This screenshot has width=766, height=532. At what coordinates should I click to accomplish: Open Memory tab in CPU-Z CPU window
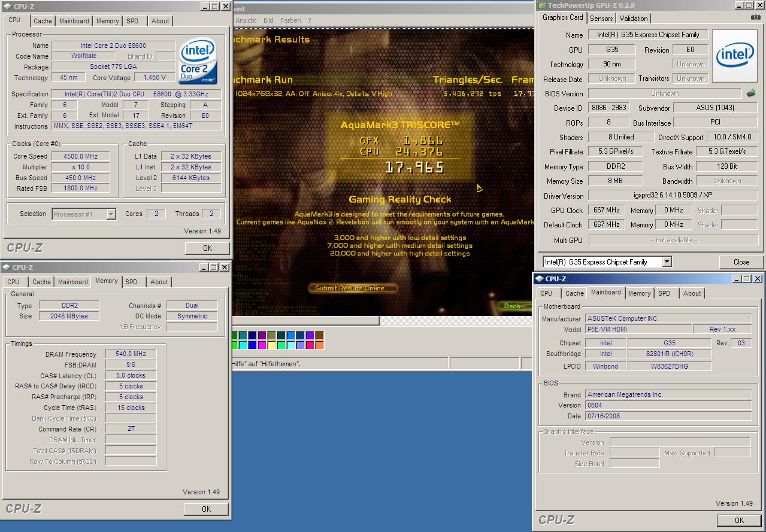click(x=107, y=21)
